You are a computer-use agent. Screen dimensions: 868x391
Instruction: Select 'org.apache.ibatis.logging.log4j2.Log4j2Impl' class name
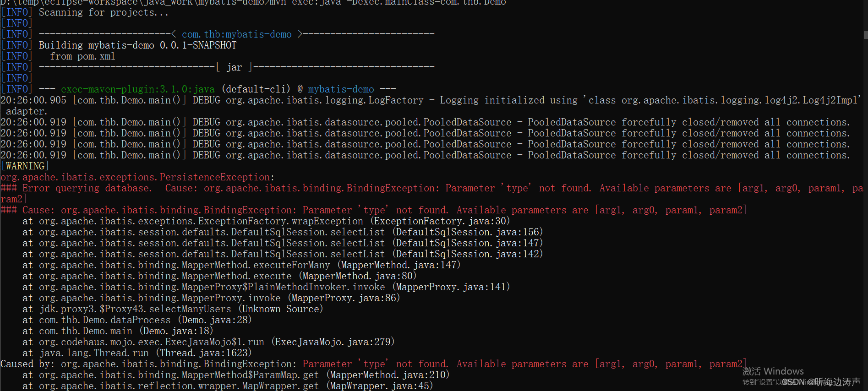[x=739, y=100]
